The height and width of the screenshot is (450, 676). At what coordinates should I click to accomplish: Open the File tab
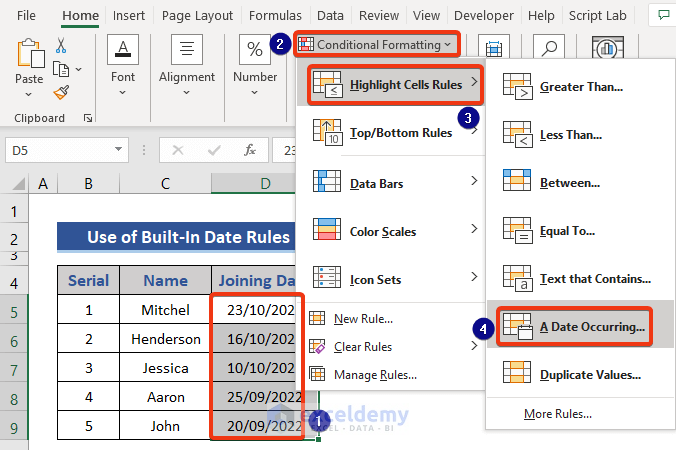[26, 16]
